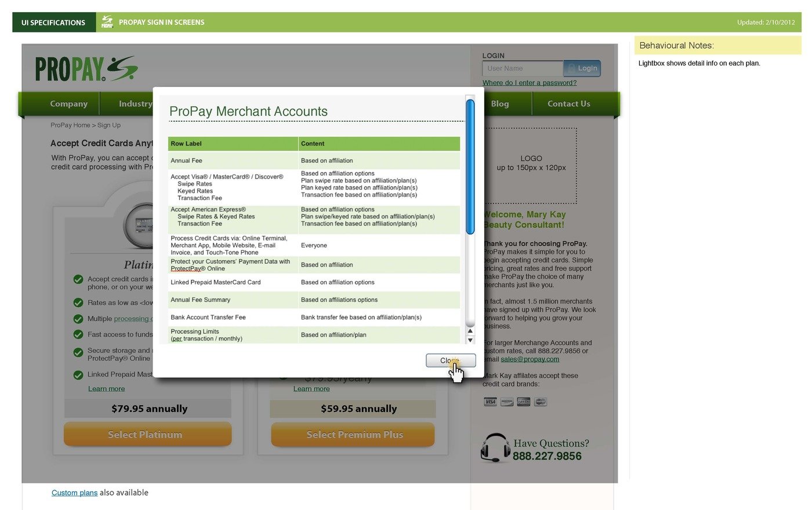The image size is (812, 510).
Task: Select Contact Us in the navigation
Action: [568, 104]
